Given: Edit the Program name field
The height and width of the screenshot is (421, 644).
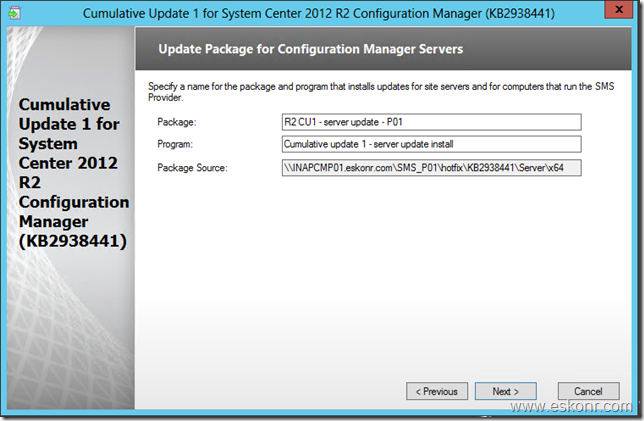Looking at the screenshot, I should [431, 144].
